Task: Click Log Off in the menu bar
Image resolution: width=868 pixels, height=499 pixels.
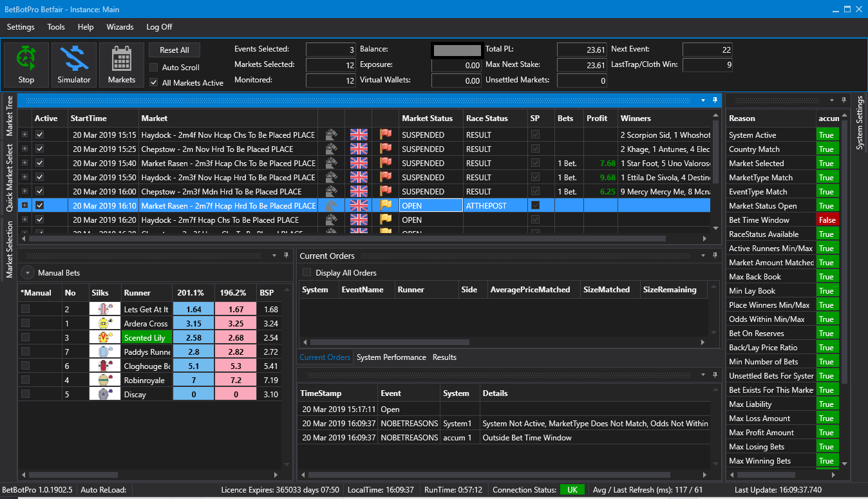Action: 159,27
